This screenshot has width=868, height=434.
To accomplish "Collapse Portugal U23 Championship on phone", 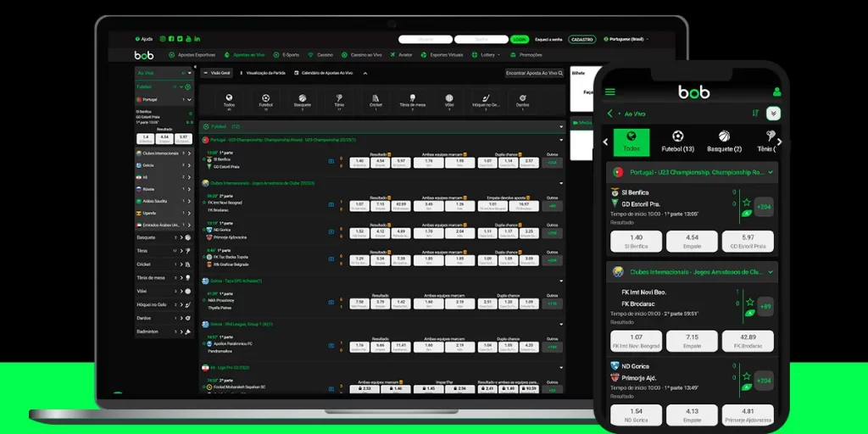I will (770, 172).
